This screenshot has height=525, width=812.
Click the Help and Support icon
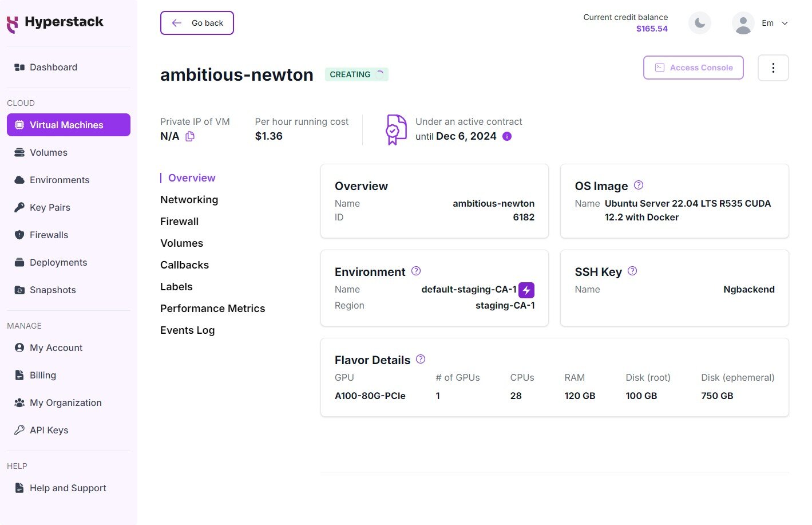coord(19,488)
